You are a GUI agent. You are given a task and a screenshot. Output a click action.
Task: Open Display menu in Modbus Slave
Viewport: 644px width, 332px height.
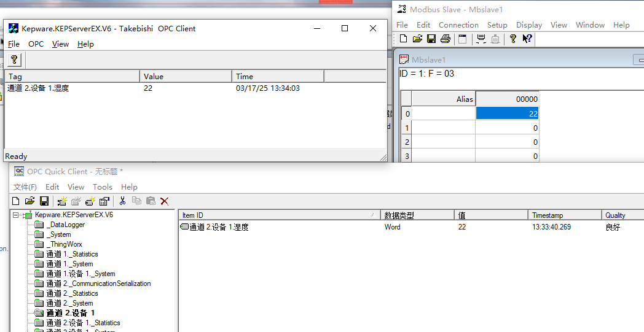click(x=529, y=25)
